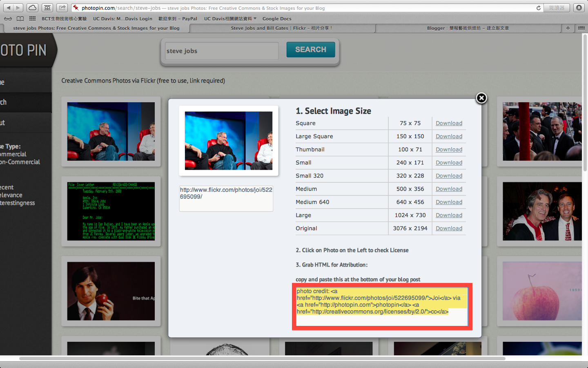Add a new tab with plus button
Viewport: 588px width, 368px height.
pyautogui.click(x=568, y=28)
